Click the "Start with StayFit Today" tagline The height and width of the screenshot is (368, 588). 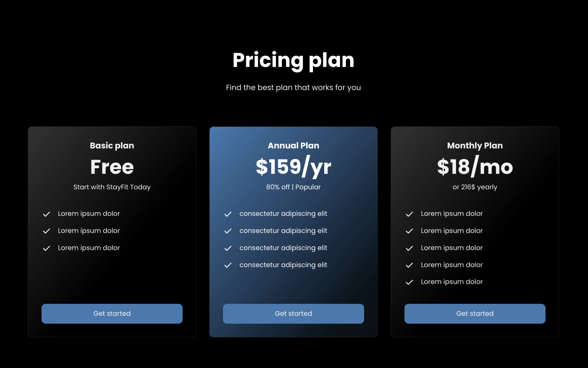click(112, 187)
